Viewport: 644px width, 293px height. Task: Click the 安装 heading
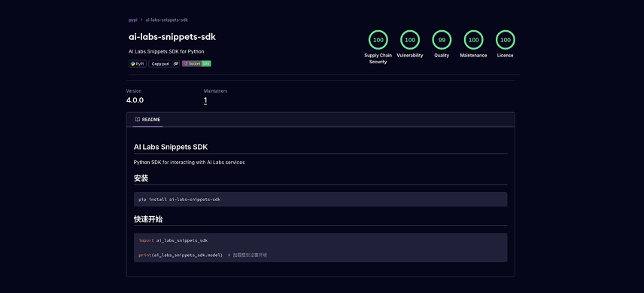141,179
